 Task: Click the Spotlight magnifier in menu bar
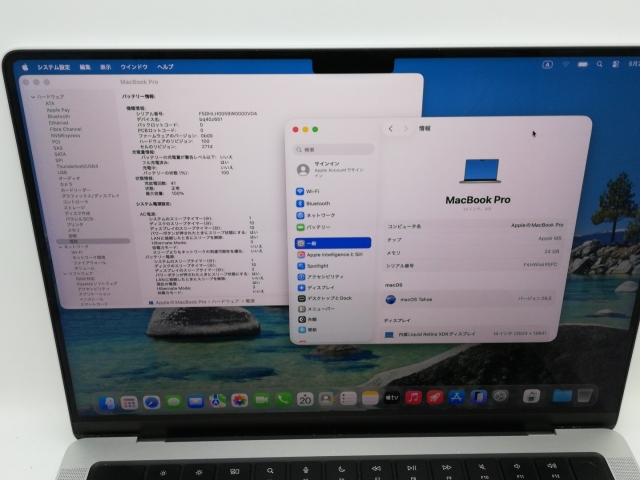click(x=599, y=64)
